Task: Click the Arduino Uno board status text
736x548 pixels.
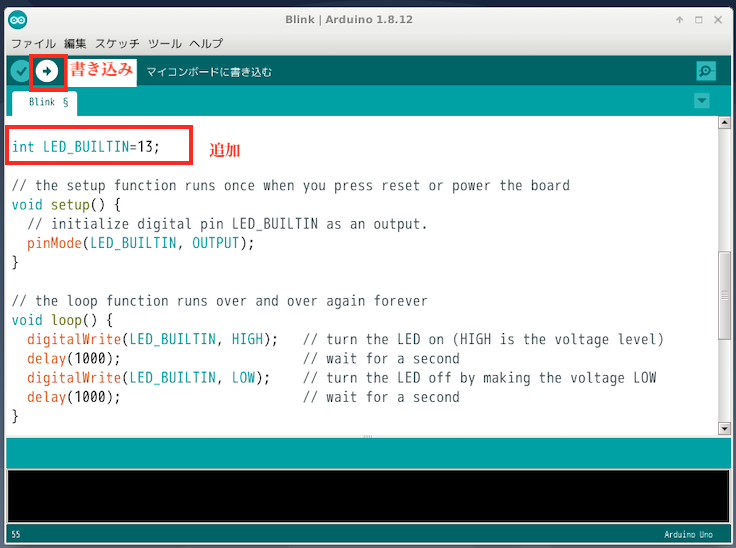Action: [690, 535]
